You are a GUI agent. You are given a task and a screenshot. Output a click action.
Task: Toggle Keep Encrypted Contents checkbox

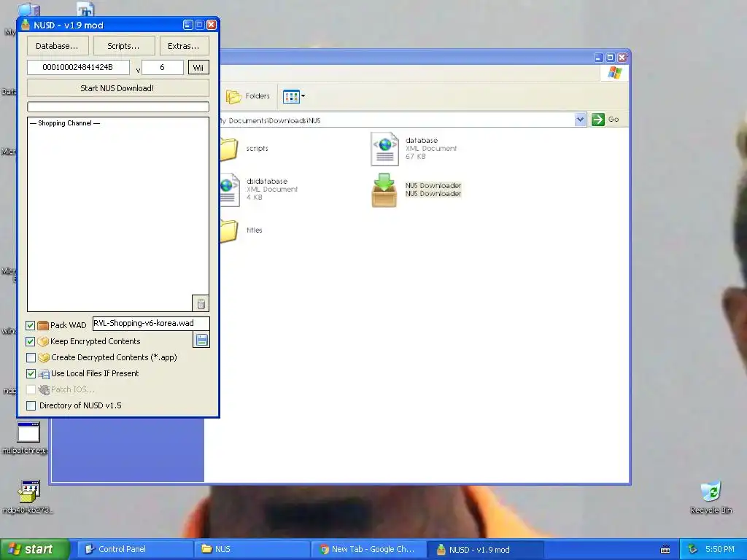coord(31,341)
